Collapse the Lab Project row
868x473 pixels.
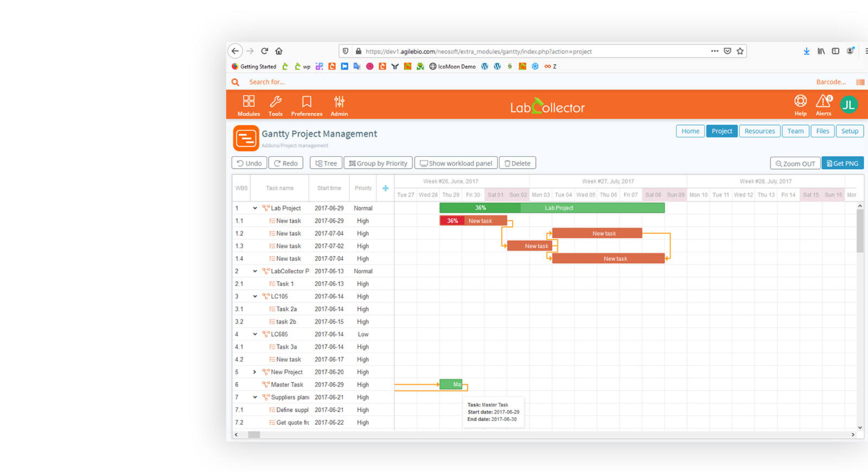point(254,208)
